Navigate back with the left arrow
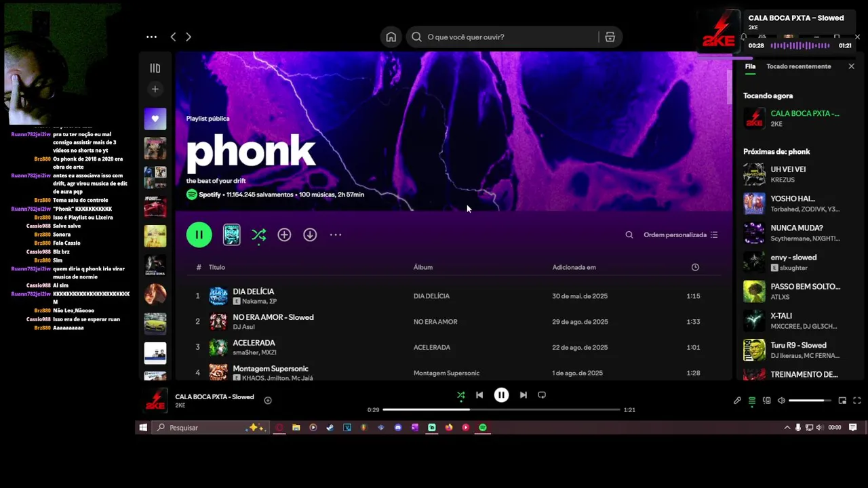 tap(173, 37)
